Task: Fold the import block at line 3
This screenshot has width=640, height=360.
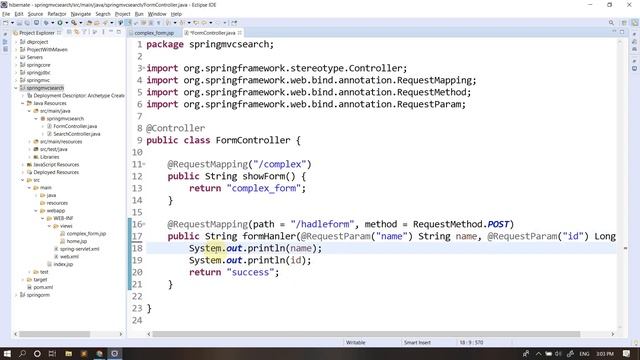Action: click(144, 68)
